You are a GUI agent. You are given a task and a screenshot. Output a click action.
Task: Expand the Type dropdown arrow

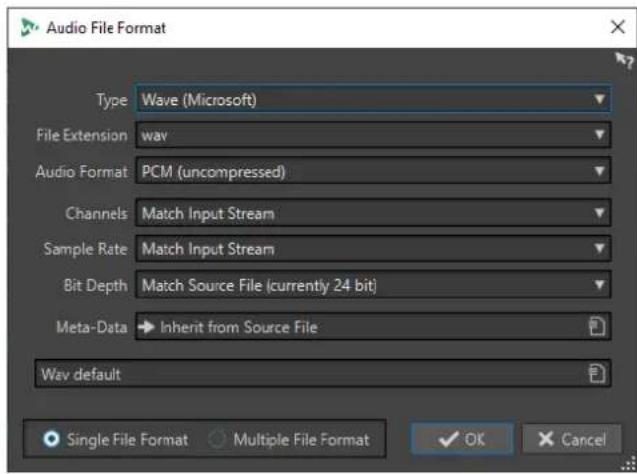point(599,99)
